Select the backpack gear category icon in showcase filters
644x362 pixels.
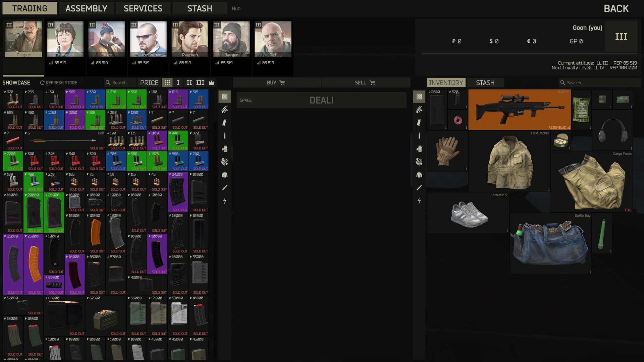click(225, 149)
